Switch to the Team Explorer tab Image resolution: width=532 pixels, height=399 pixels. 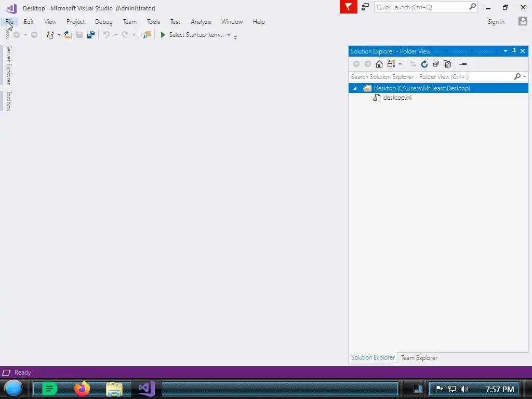(x=419, y=358)
